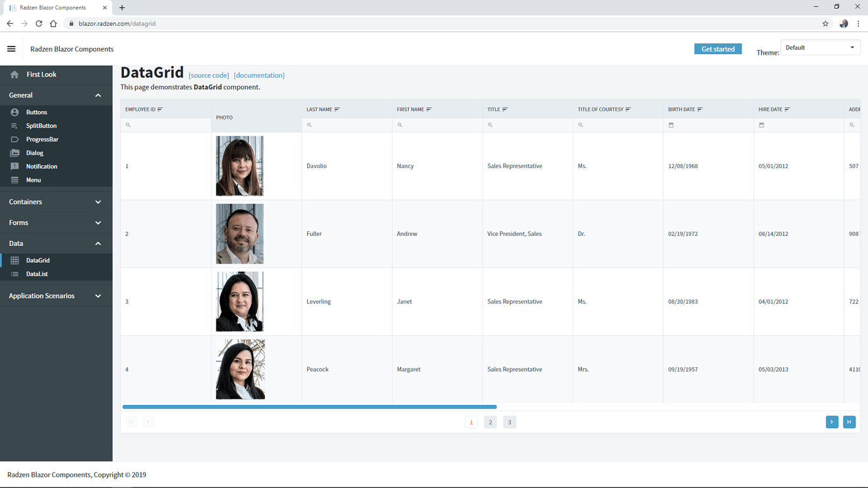Click the DataGrid grid icon

tap(14, 260)
